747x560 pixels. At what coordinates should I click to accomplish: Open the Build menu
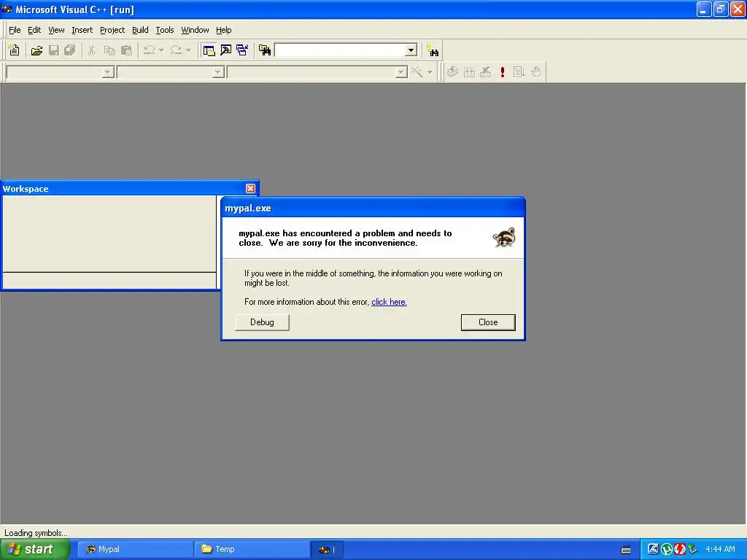point(140,30)
